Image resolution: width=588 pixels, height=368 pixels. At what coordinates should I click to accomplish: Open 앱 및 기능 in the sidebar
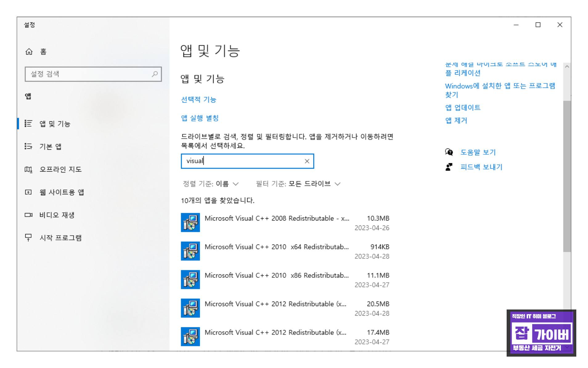pos(93,123)
